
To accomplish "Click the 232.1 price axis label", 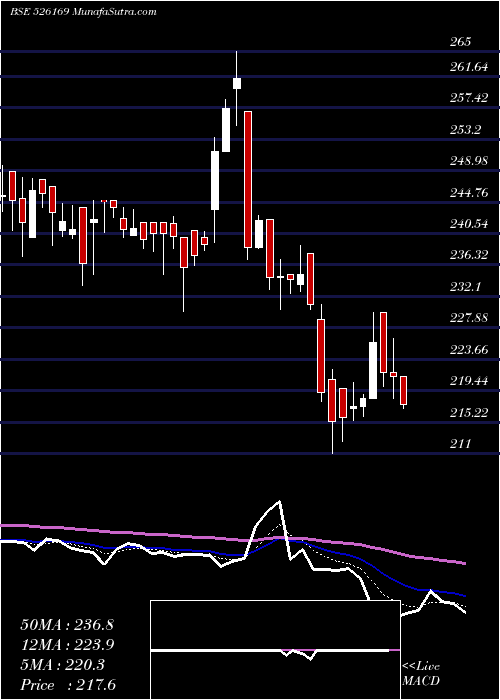I will coord(466,287).
